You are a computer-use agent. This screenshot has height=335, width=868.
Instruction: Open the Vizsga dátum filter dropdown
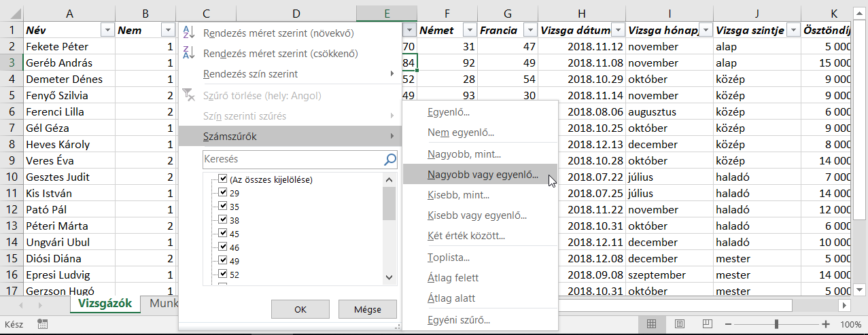(617, 31)
